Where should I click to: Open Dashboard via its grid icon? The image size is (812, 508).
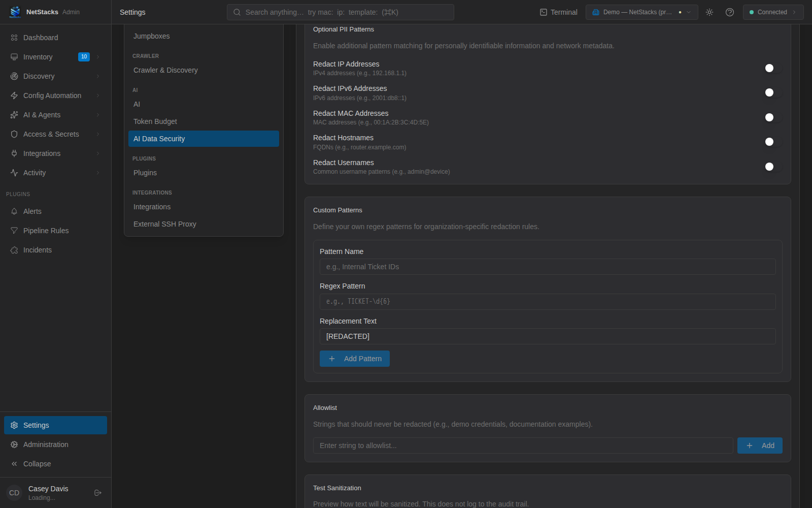14,38
